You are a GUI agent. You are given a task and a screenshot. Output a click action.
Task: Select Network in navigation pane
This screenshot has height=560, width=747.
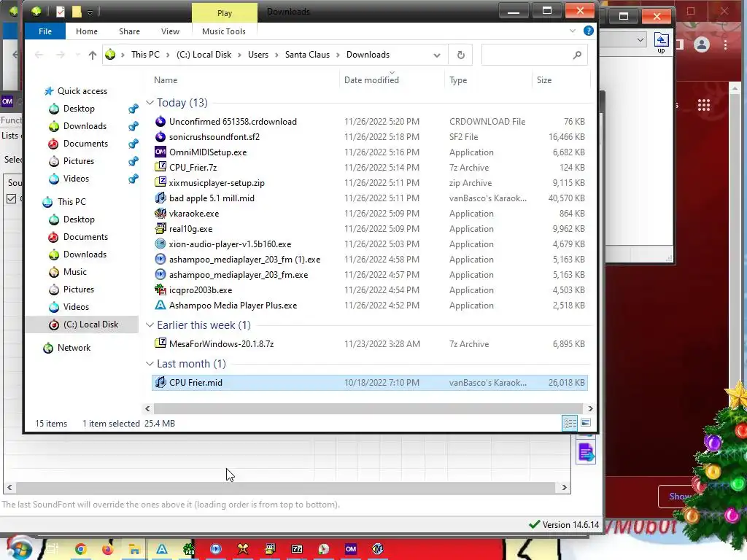74,348
